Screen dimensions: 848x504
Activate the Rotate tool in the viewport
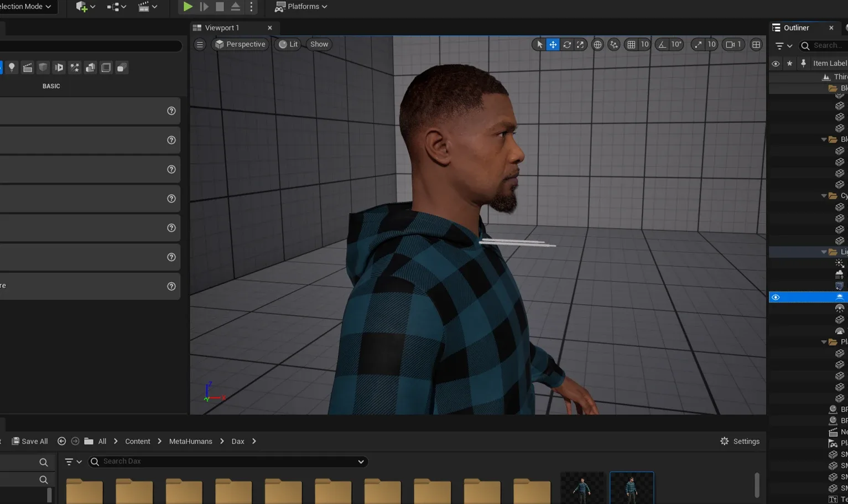(x=566, y=44)
